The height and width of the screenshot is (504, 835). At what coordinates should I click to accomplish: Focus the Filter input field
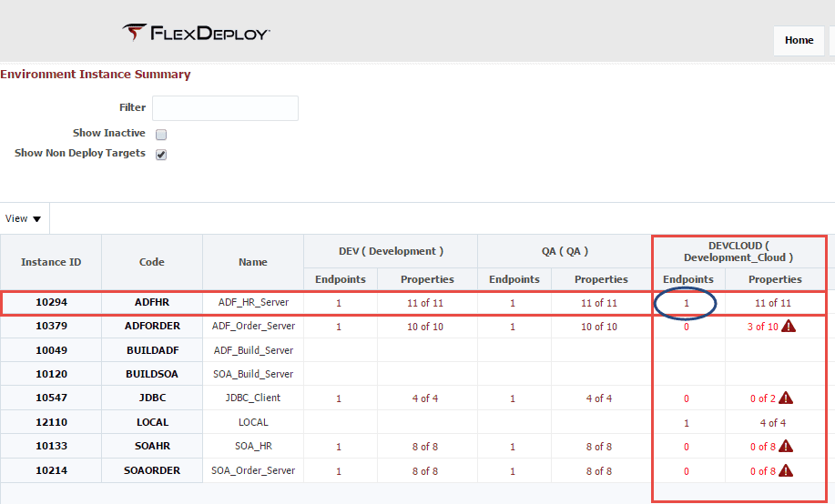pos(225,108)
